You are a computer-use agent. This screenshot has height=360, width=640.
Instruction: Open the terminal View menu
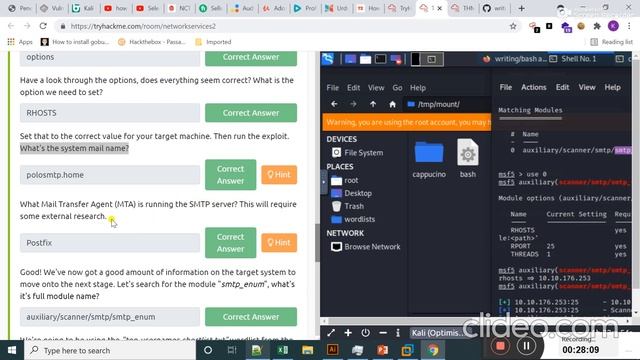(x=587, y=87)
